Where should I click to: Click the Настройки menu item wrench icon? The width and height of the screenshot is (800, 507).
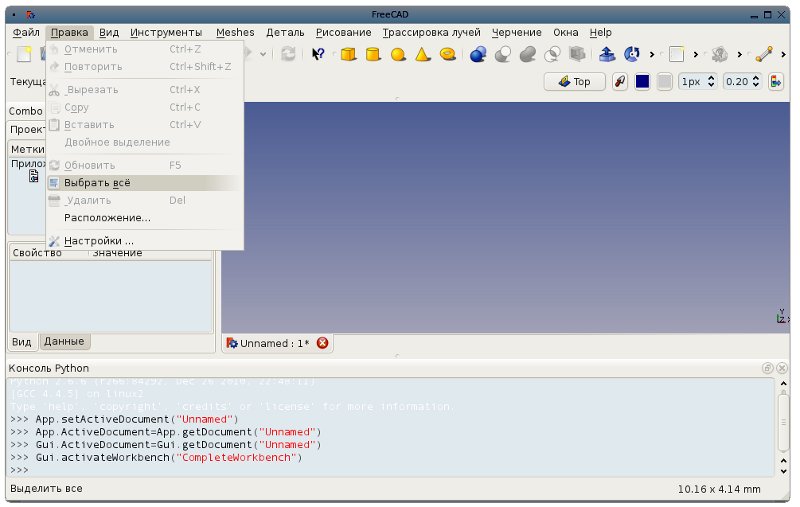[x=54, y=241]
